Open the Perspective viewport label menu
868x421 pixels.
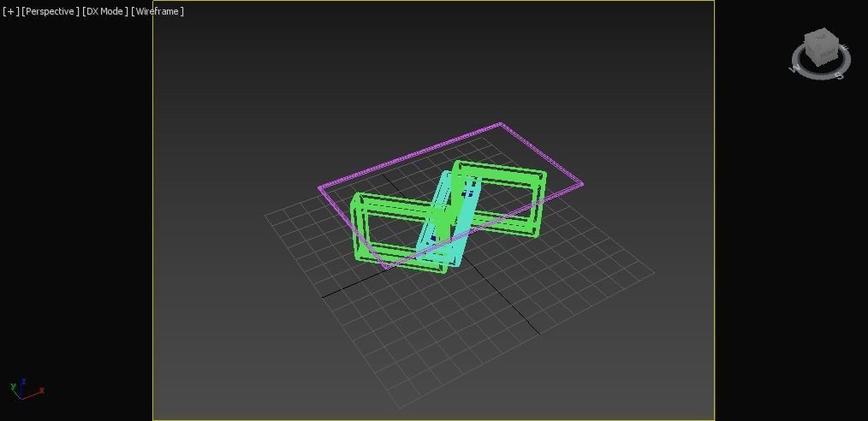pyautogui.click(x=51, y=11)
